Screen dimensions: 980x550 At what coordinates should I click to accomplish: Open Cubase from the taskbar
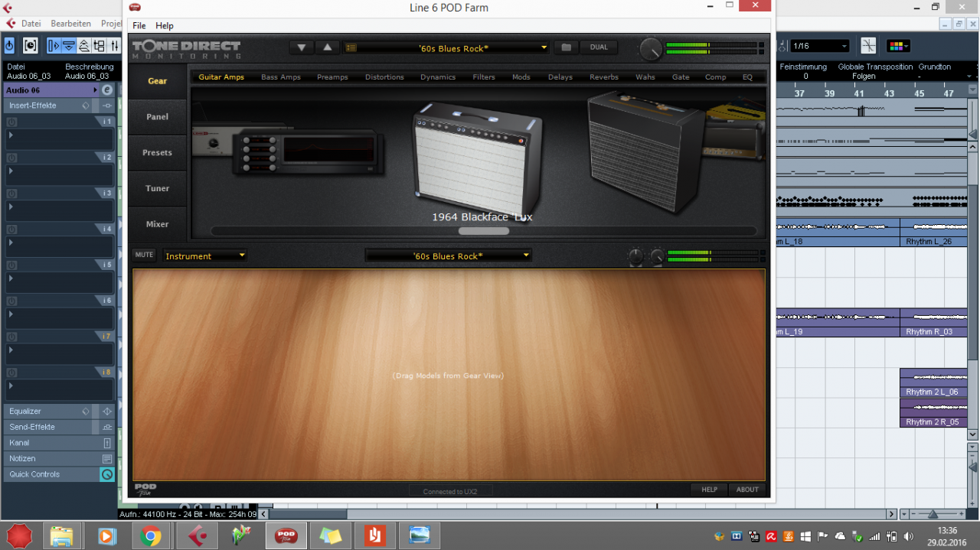pos(197,536)
